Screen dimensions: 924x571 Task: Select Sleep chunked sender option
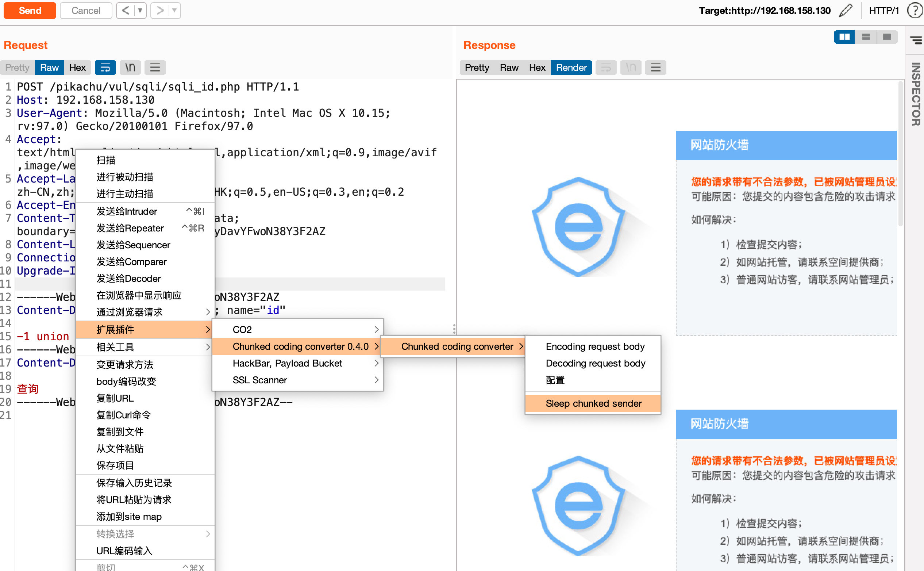point(593,403)
